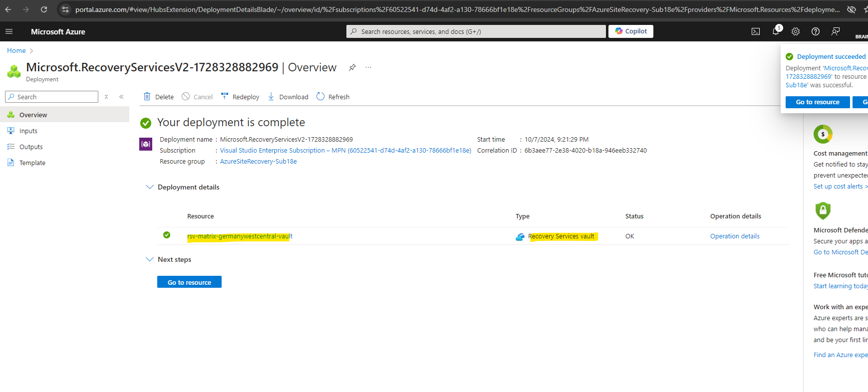Screen dimensions: 868x392
Task: Click the Start time value 10/7/2024
Action: 557,140
